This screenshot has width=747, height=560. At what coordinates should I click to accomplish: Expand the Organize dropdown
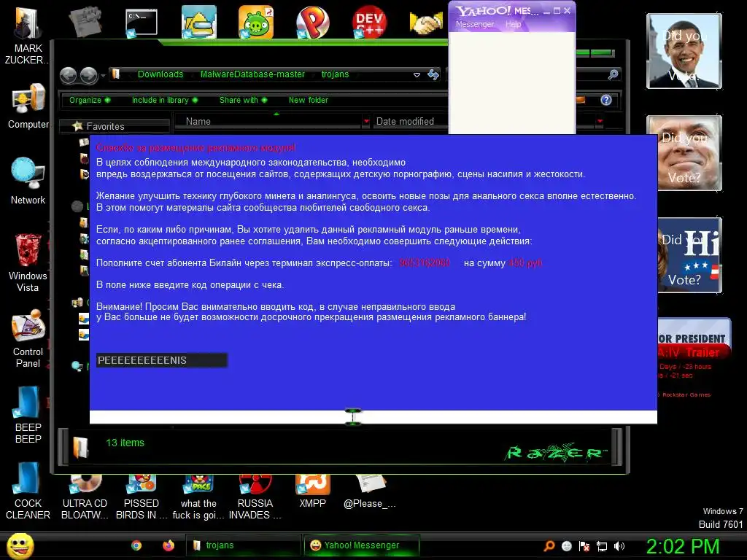(x=90, y=100)
